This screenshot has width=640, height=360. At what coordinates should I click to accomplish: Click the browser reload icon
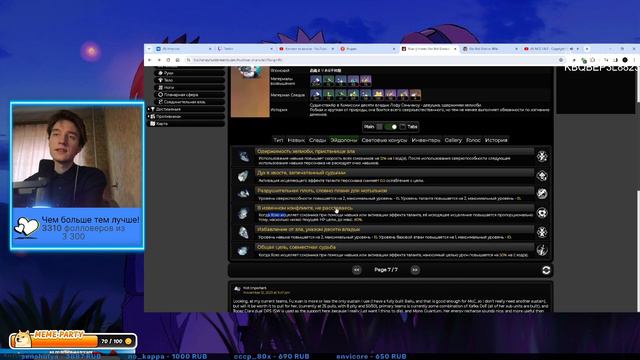(x=168, y=60)
